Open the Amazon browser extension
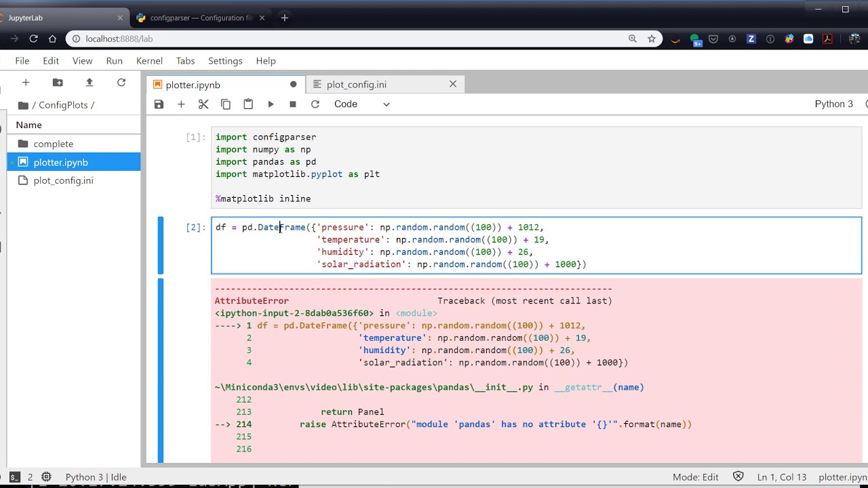The height and width of the screenshot is (488, 868). (x=675, y=39)
